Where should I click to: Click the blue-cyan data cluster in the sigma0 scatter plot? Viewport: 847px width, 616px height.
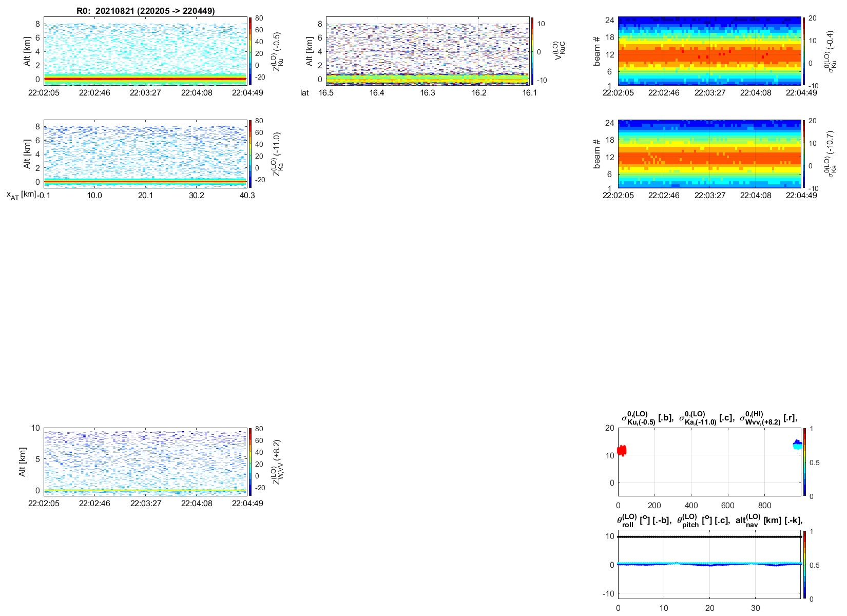pos(797,444)
